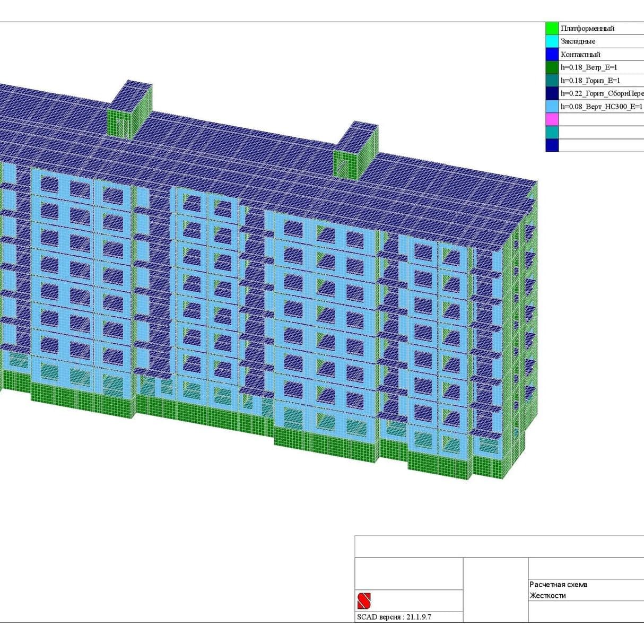Select the green swatch beside Платформенный
This screenshot has height=644, width=644.
click(552, 28)
